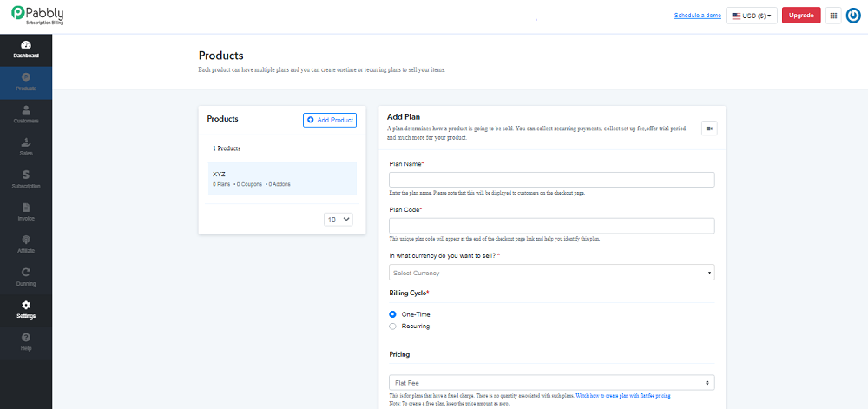The image size is (868, 409).
Task: Open Watch how to create plan link
Action: 623,396
